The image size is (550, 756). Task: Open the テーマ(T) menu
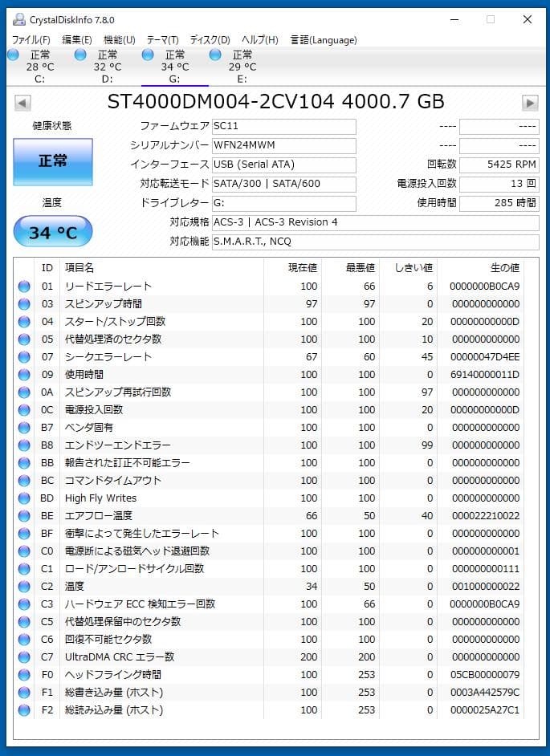[x=162, y=40]
